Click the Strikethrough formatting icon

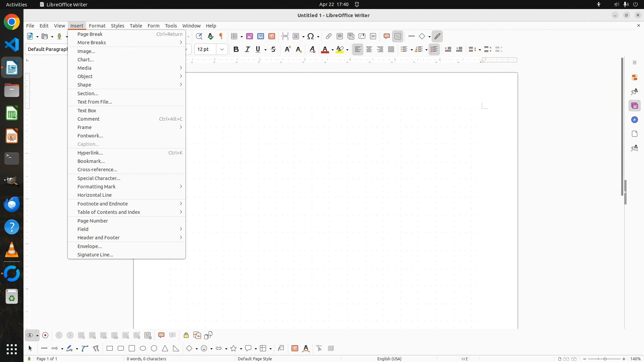click(x=273, y=49)
